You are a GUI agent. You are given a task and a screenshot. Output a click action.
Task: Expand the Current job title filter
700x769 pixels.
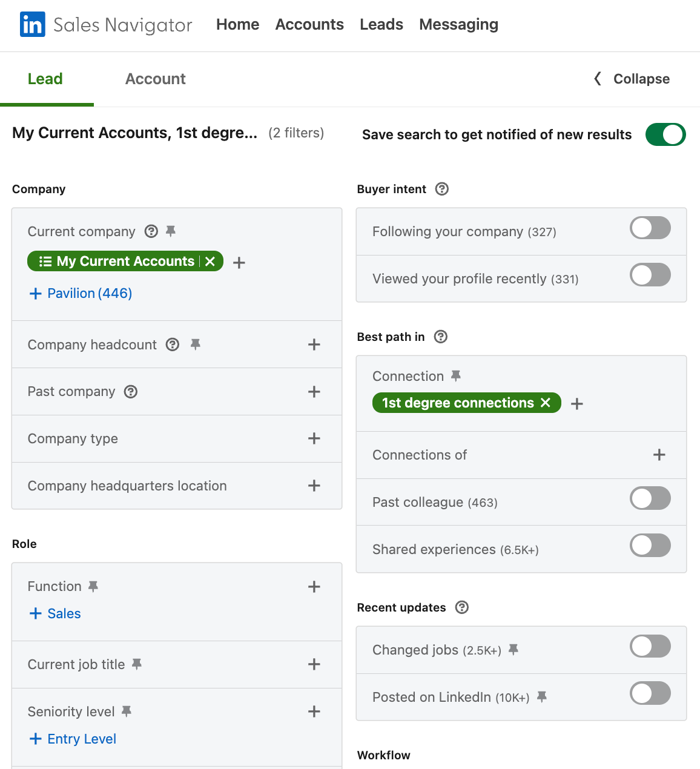(x=314, y=664)
